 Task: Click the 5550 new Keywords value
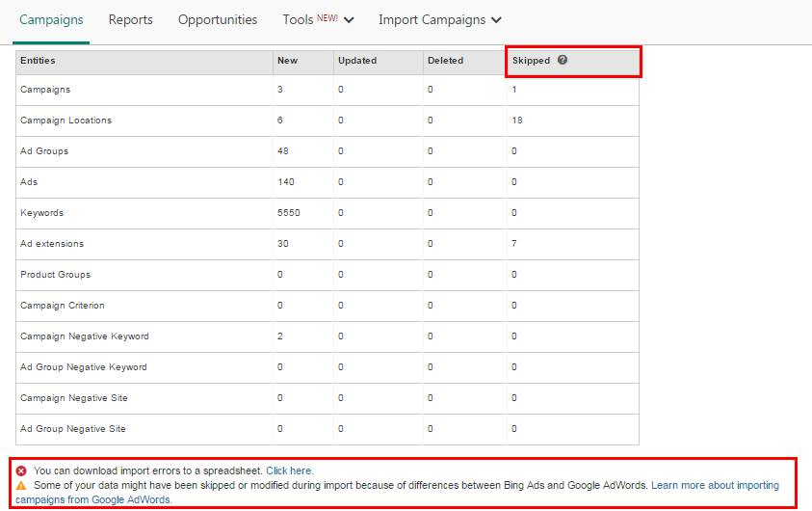tap(288, 213)
